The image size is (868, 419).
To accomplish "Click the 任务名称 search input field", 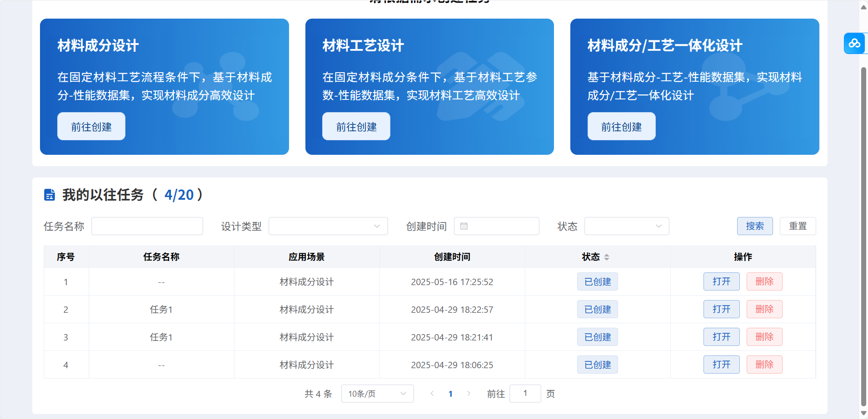I will pyautogui.click(x=147, y=226).
